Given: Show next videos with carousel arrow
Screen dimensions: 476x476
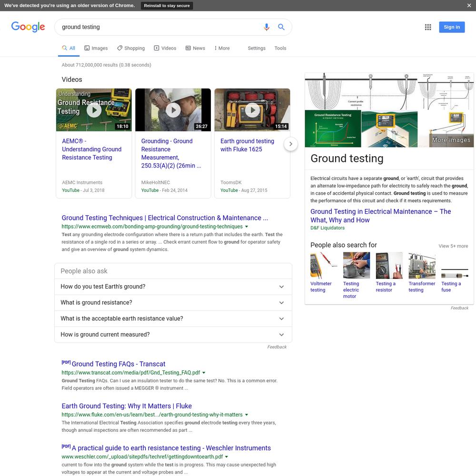Looking at the screenshot, I should (x=290, y=144).
